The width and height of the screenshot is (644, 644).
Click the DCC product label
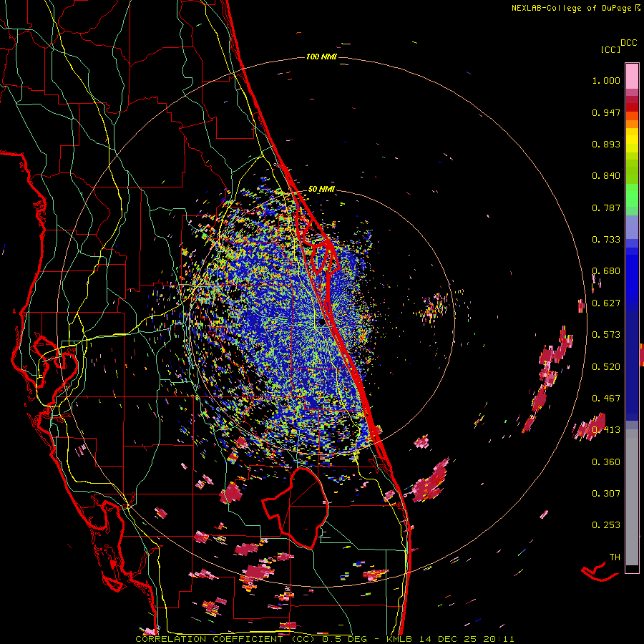point(629,43)
